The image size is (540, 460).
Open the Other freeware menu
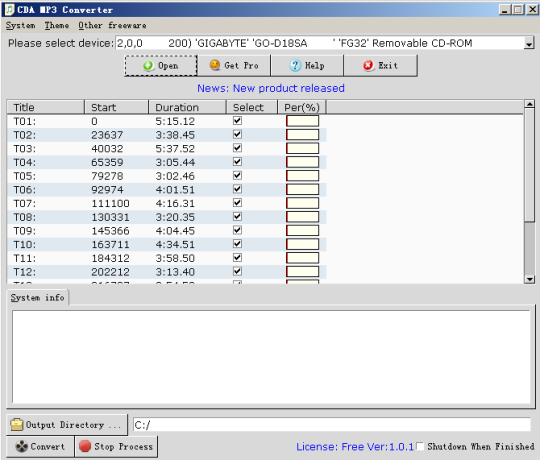(x=112, y=25)
